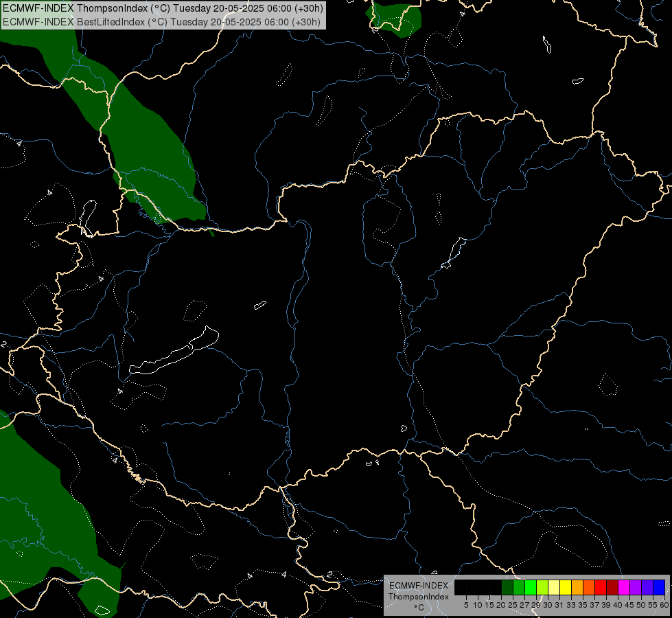Select the dark red 39–40 legend swatch
Viewport: 672px width, 618px height.
[x=612, y=587]
